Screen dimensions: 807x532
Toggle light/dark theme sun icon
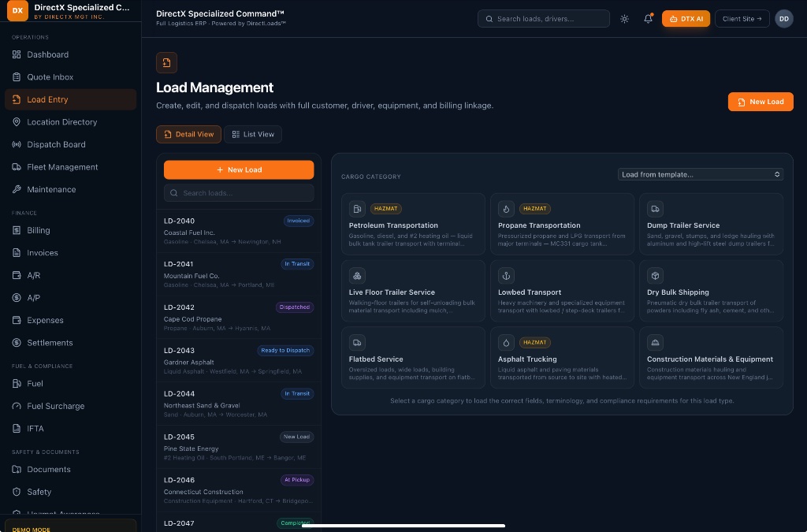click(624, 19)
